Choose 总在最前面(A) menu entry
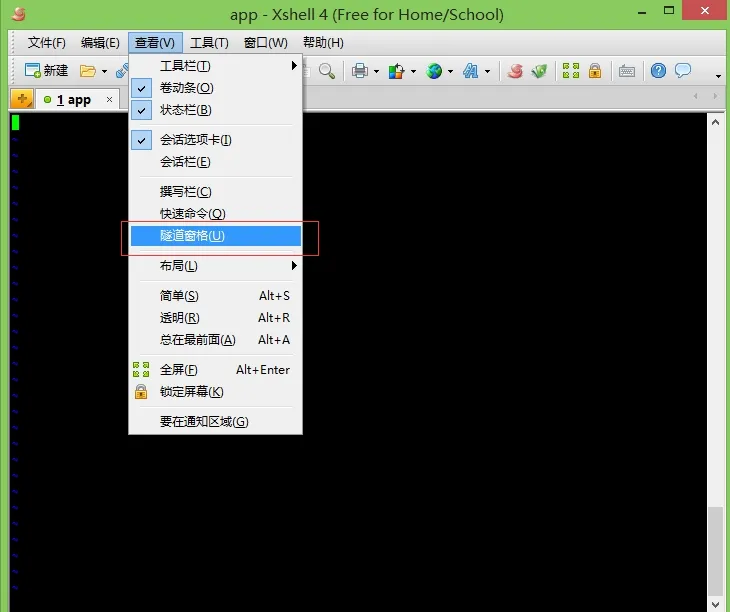The width and height of the screenshot is (730, 612). (216, 340)
